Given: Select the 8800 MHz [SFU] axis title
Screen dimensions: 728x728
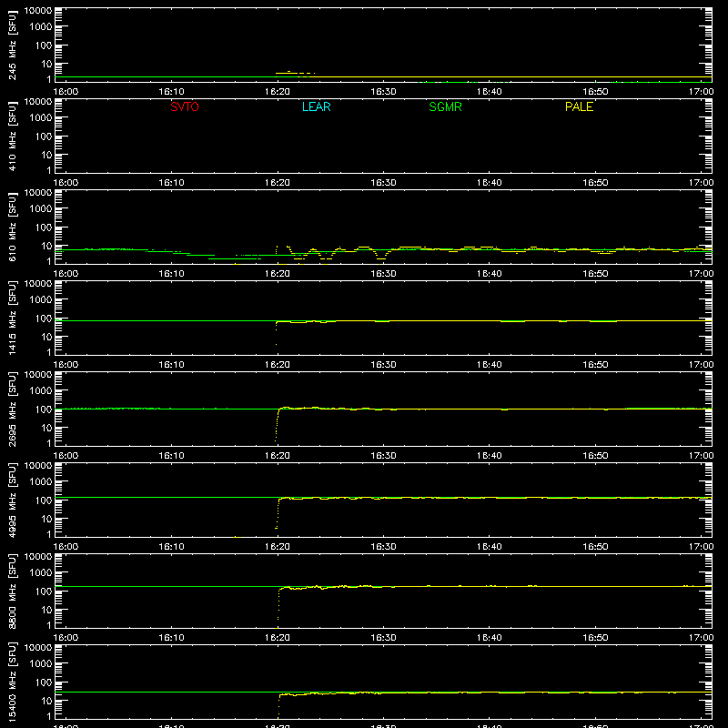Looking at the screenshot, I should (12, 591).
